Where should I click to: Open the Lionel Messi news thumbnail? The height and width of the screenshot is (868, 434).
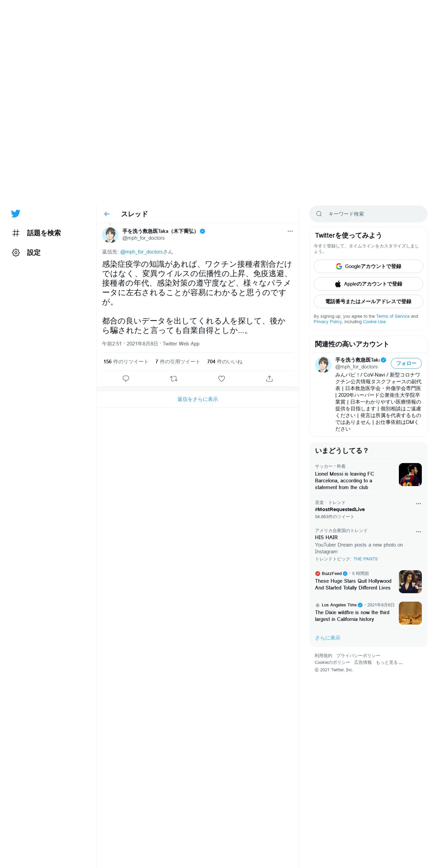pos(410,475)
